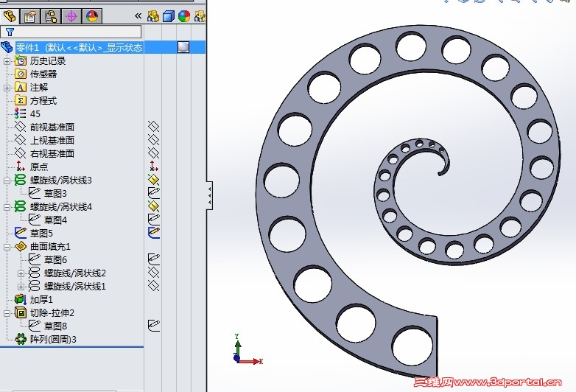Select the 螺旋线/涡状线4 helix feature
Screen dimensions: 576x392
(61, 207)
